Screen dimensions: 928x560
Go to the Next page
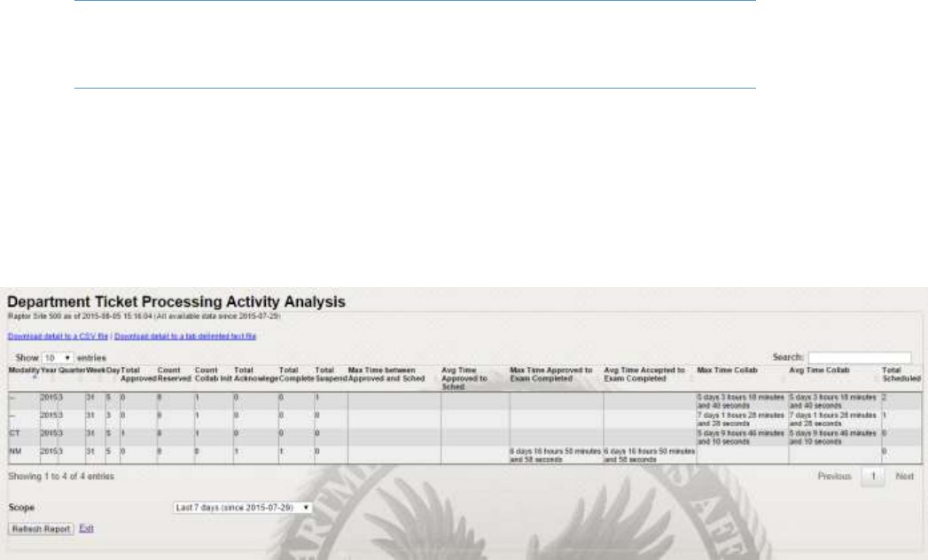(x=904, y=477)
